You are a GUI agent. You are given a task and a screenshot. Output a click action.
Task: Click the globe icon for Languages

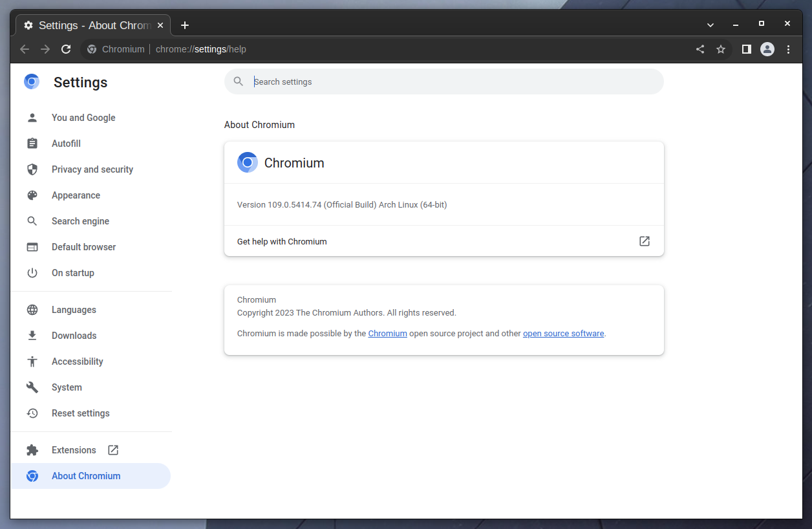[32, 310]
